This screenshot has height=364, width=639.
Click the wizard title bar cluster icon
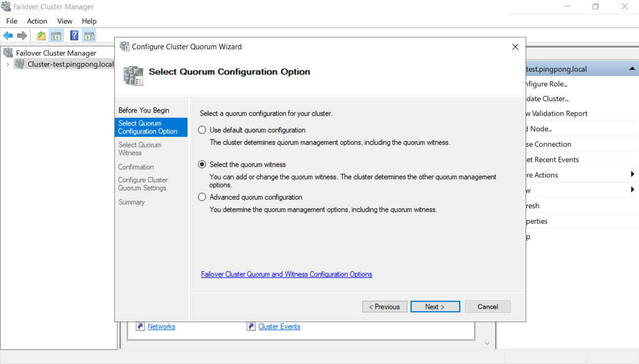click(125, 47)
